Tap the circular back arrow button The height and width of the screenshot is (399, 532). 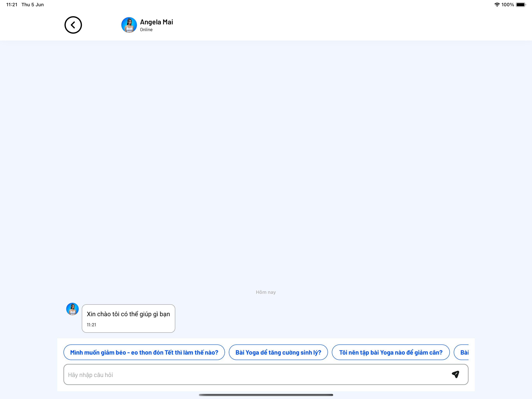coord(73,25)
